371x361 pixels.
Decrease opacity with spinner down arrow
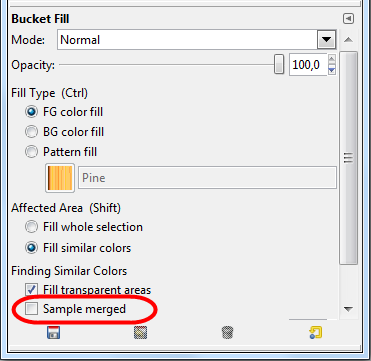pos(332,70)
